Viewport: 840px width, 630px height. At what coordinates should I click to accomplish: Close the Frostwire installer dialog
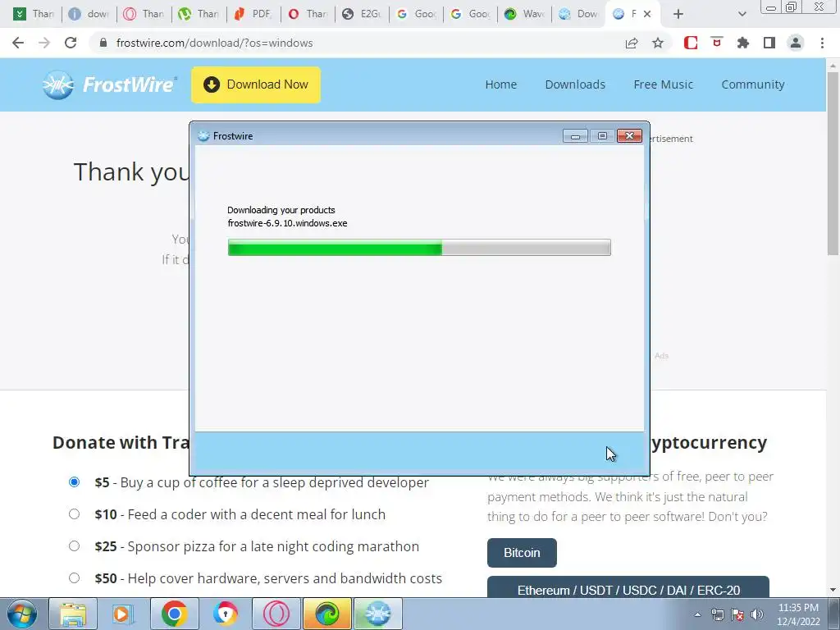[629, 136]
